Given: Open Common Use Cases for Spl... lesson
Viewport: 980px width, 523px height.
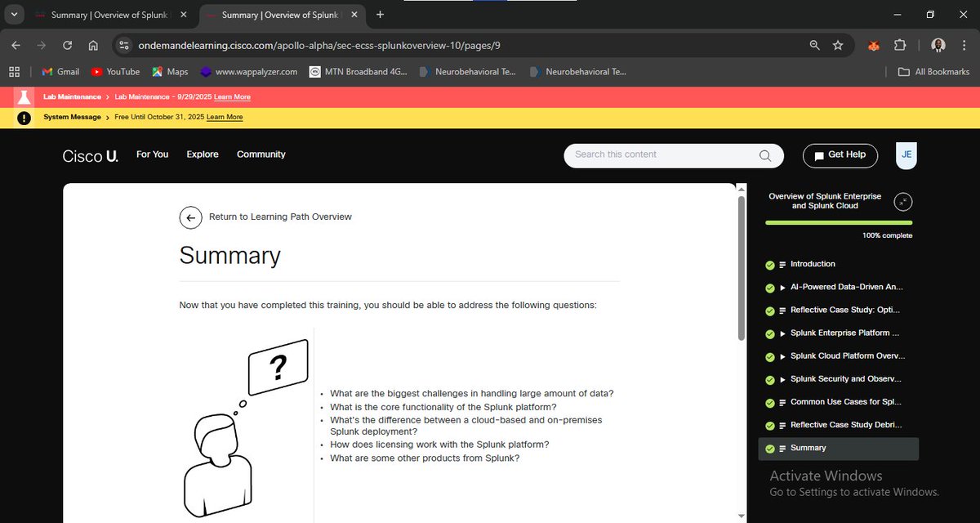Looking at the screenshot, I should (x=845, y=402).
